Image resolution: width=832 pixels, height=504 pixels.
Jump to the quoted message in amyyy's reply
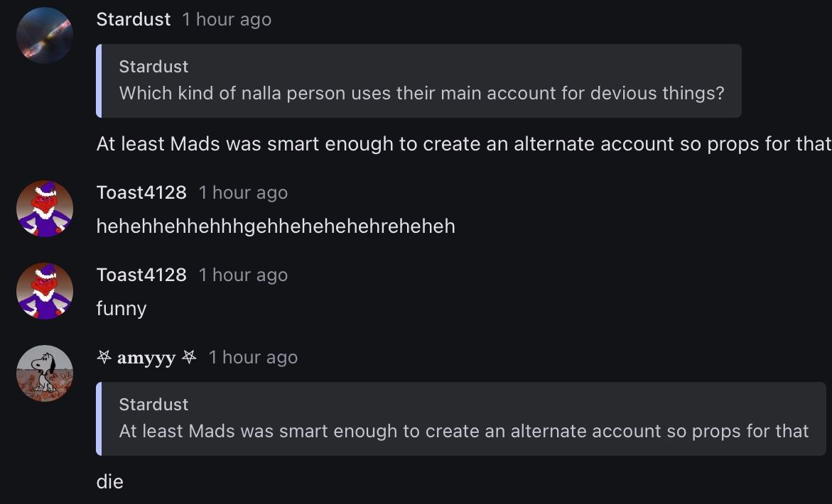click(x=463, y=431)
